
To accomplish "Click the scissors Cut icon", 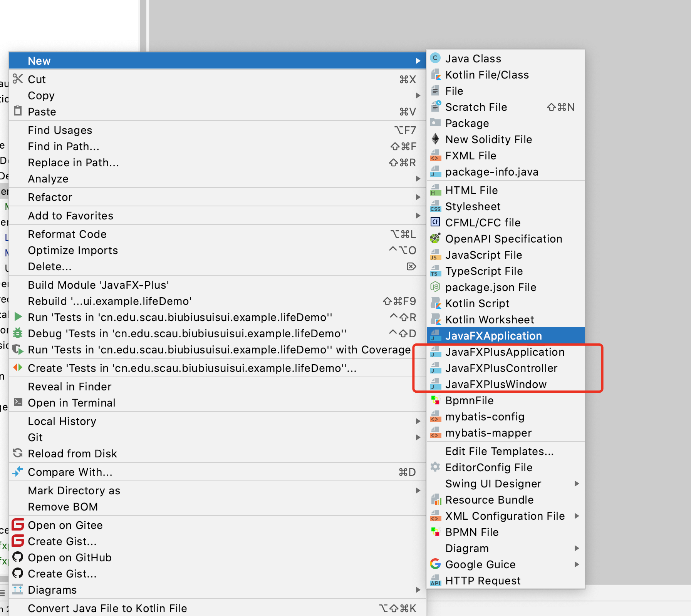I will [18, 79].
